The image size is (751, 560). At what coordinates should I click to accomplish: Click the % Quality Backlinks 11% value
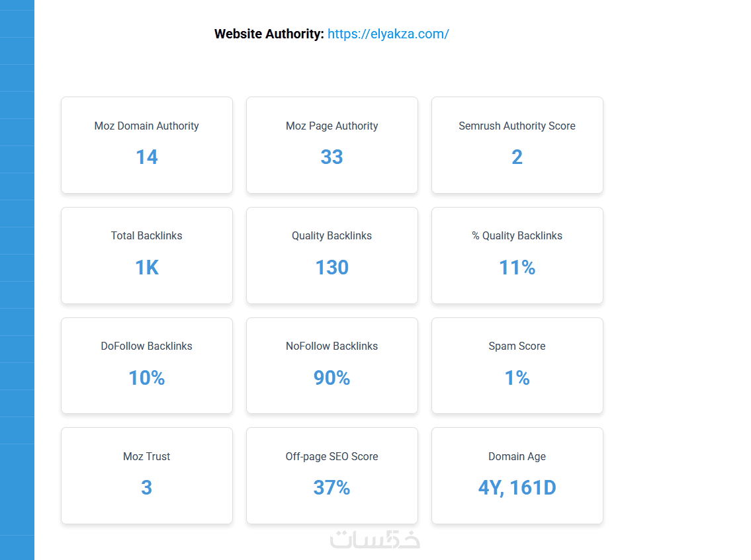point(517,268)
